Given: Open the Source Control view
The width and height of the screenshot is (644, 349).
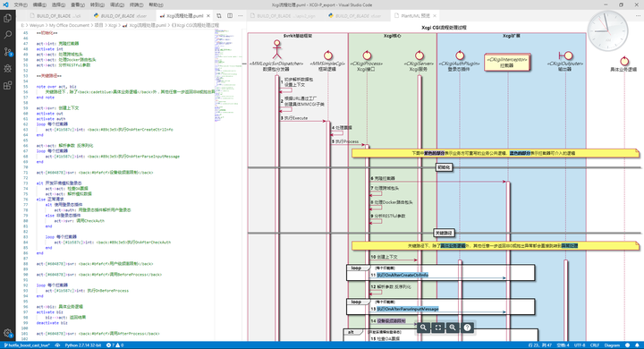Looking at the screenshot, I should (x=7, y=52).
